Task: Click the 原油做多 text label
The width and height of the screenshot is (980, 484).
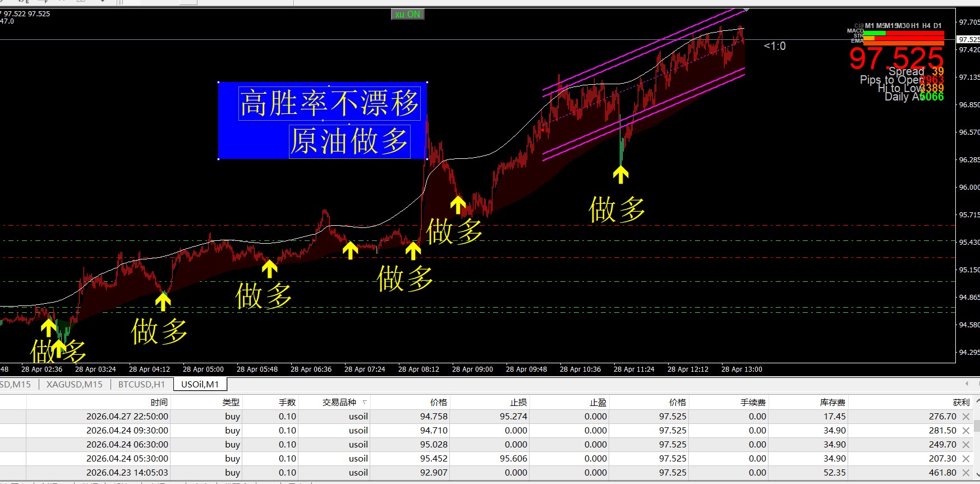Action: (x=349, y=141)
